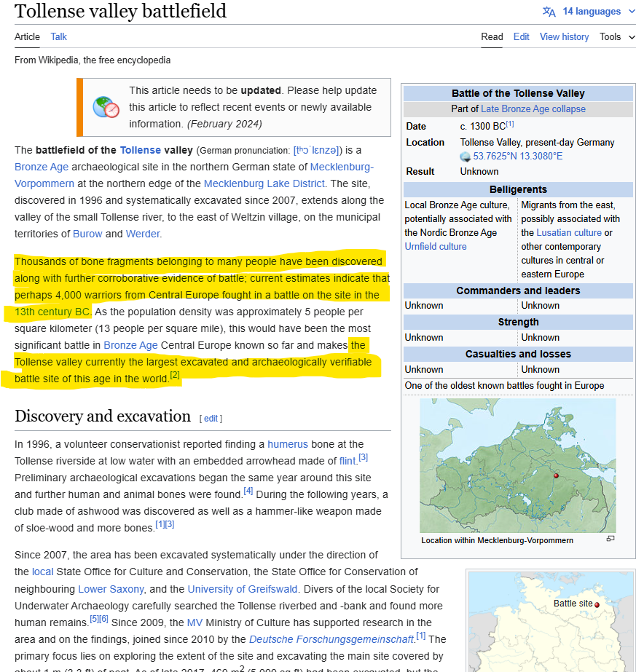
Task: Click 'One of the oldest known battles' note
Action: pyautogui.click(x=504, y=386)
